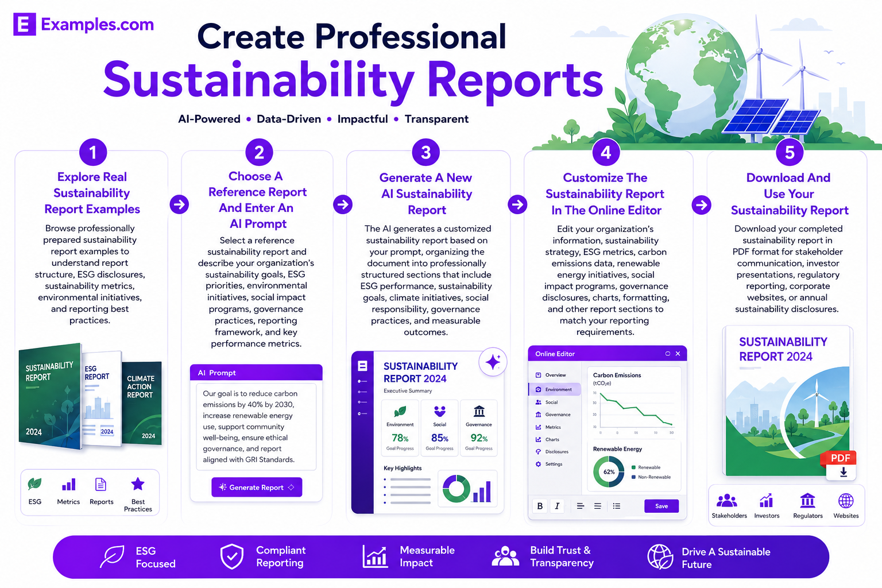Image resolution: width=882 pixels, height=588 pixels.
Task: Click the 62% renewable energy donut chart
Action: (609, 472)
